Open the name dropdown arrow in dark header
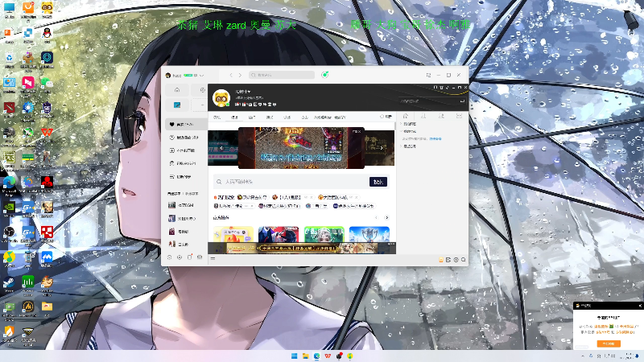Viewport: 644px width, 362px height. (x=249, y=92)
